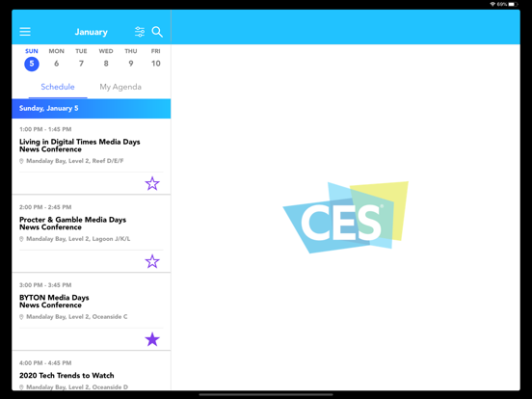Screen dimensions: 532x399
Task: Unstar the BYTON Media Days session
Action: 152,339
